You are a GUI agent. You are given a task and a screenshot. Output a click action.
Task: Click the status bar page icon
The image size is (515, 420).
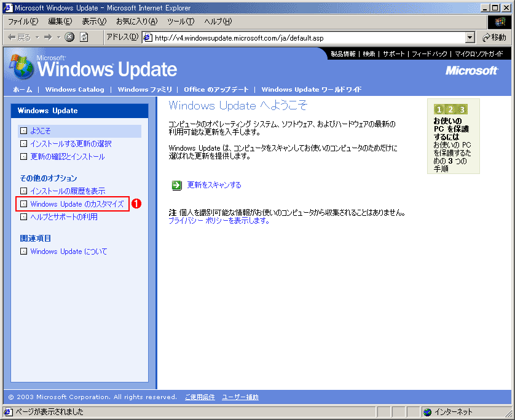(x=9, y=412)
